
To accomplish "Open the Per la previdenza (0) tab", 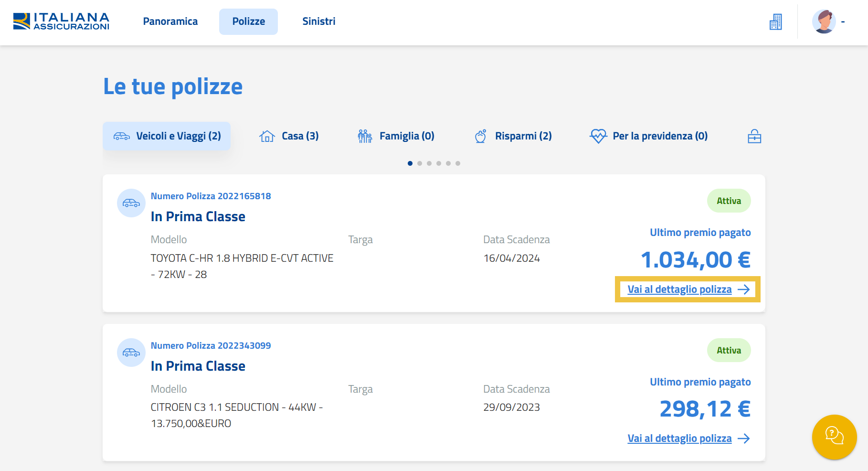I will [x=649, y=136].
